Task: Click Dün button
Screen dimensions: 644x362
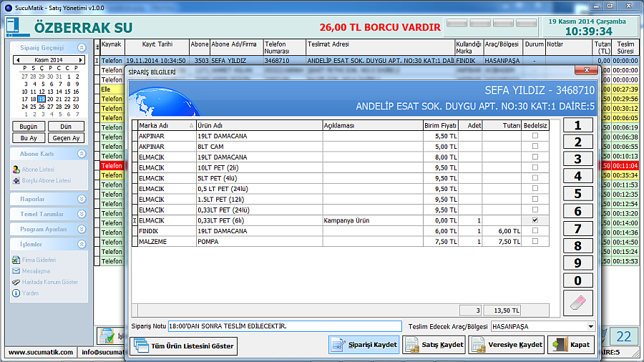Action: pyautogui.click(x=66, y=127)
